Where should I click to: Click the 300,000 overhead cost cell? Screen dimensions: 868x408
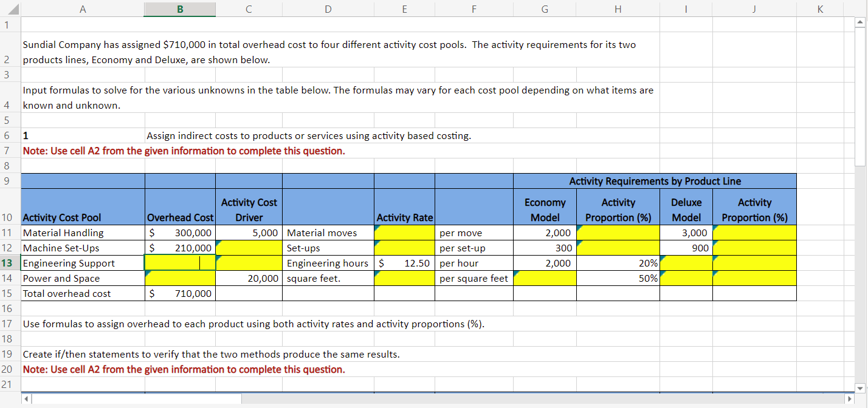180,233
